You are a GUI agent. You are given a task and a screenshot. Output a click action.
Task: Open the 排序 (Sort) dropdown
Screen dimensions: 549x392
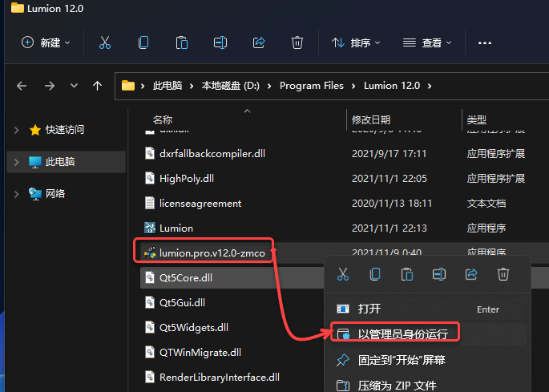(x=356, y=42)
